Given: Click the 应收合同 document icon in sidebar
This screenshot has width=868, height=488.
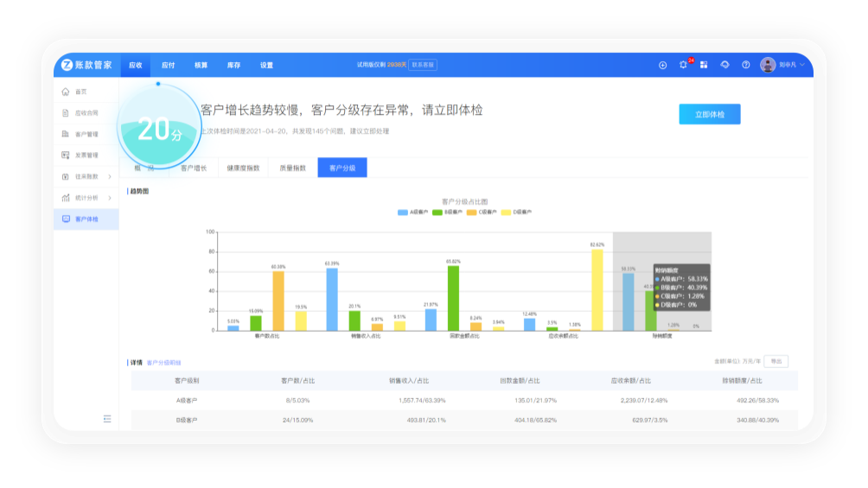Looking at the screenshot, I should coord(66,113).
